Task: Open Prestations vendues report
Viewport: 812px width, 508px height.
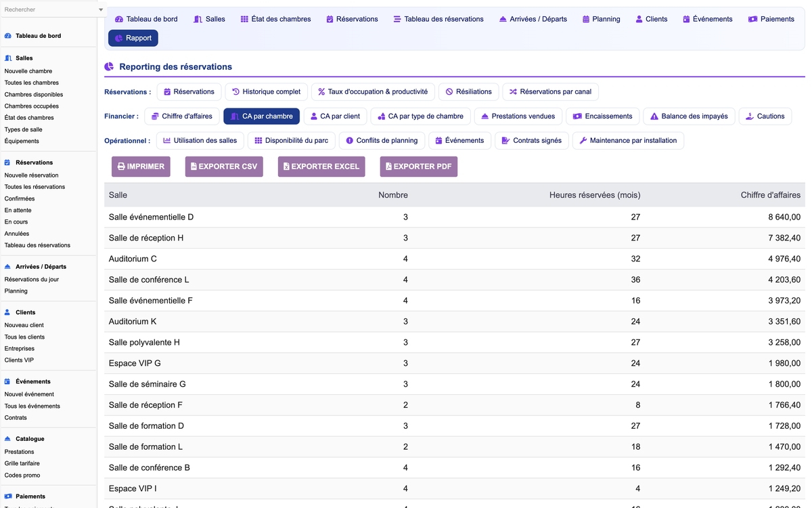Action: click(518, 116)
